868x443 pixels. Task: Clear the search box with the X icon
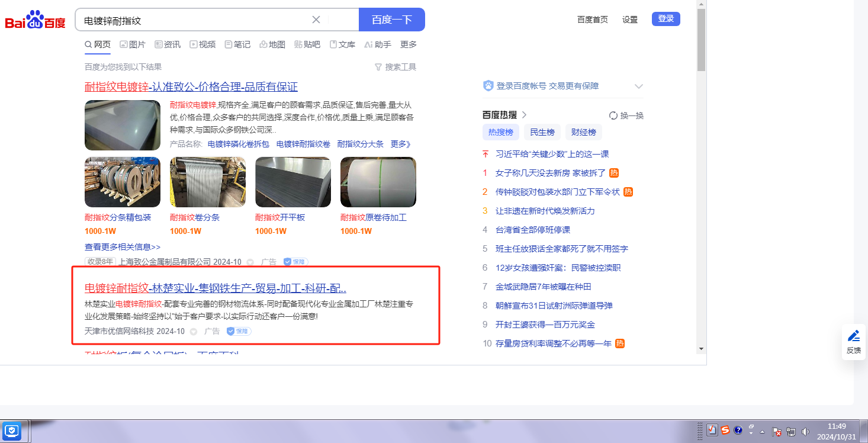coord(316,20)
